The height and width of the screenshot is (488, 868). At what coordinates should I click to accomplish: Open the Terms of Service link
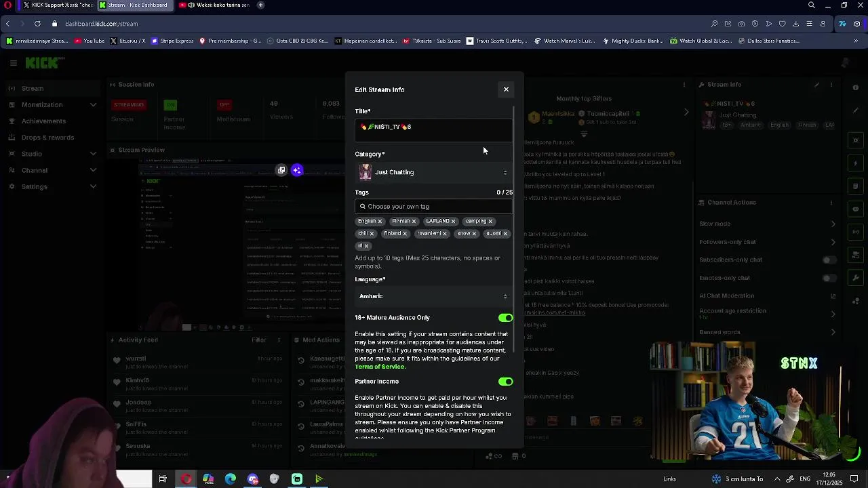380,367
